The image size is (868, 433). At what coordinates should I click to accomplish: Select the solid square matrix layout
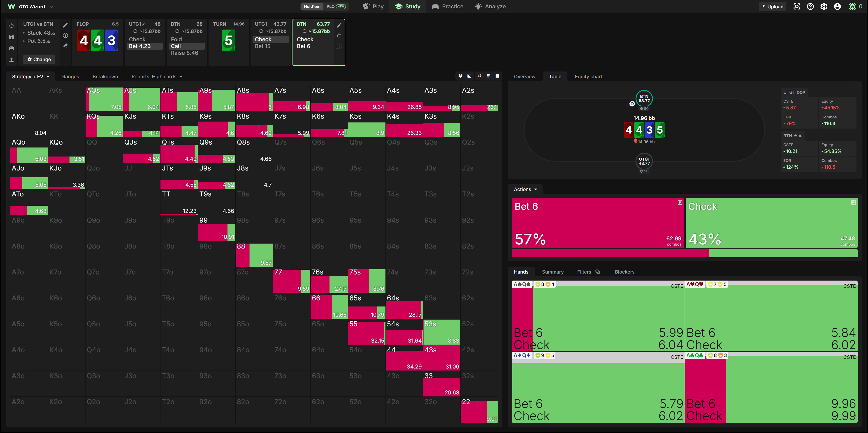click(497, 76)
